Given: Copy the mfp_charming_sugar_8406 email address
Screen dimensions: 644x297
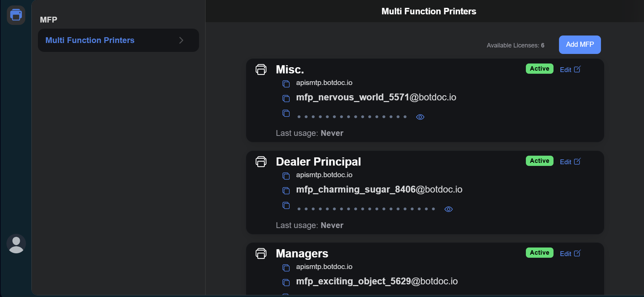Looking at the screenshot, I should (x=286, y=190).
